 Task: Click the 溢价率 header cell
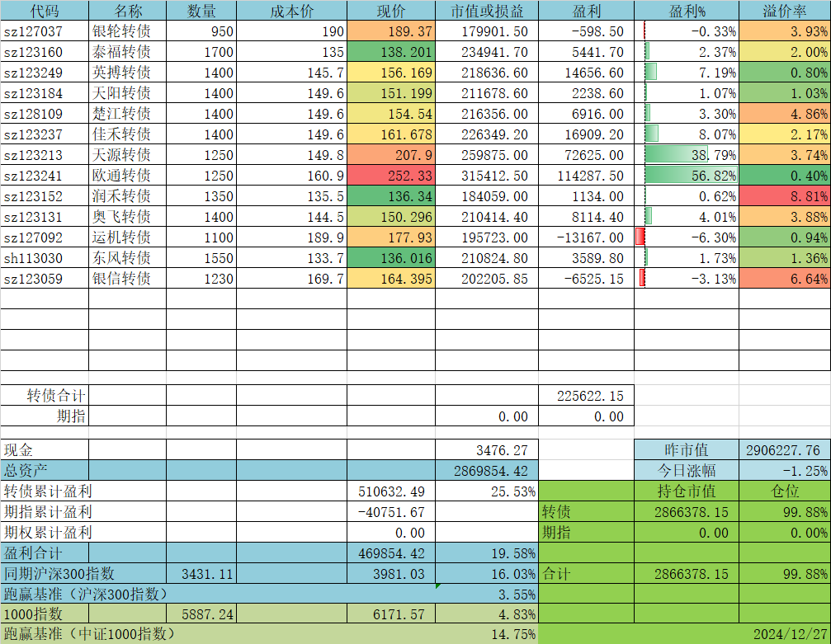[785, 11]
